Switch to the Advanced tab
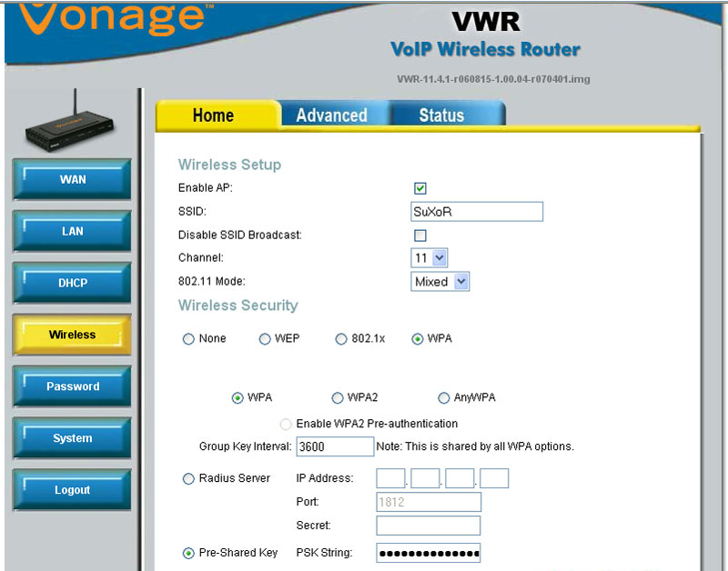The height and width of the screenshot is (571, 728). tap(331, 115)
